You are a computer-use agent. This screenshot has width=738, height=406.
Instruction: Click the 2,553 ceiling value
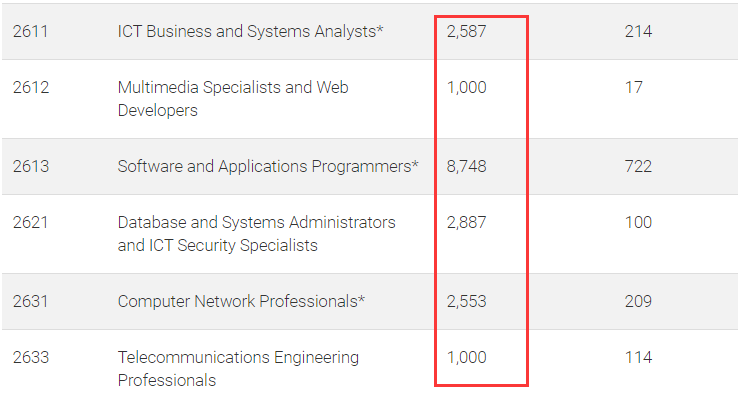point(466,302)
